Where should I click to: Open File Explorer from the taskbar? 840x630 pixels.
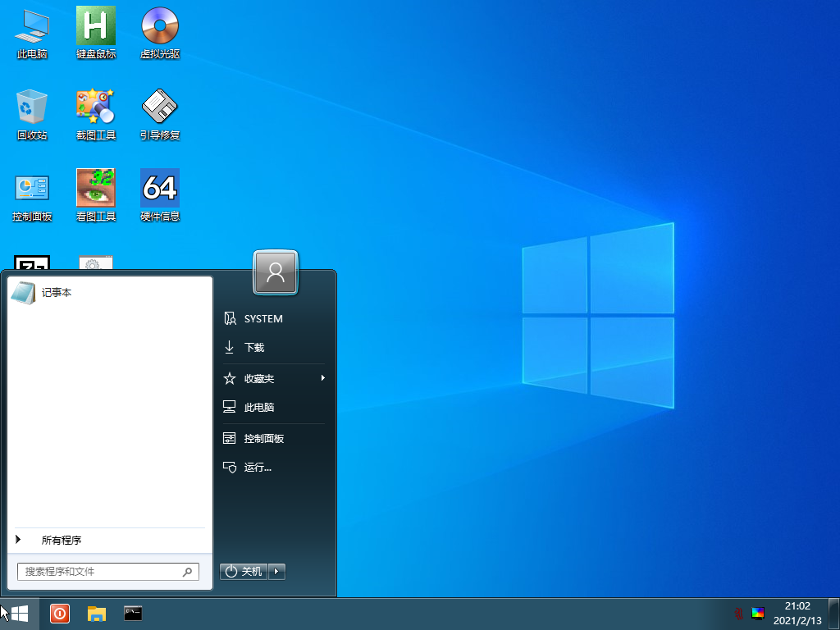tap(97, 614)
